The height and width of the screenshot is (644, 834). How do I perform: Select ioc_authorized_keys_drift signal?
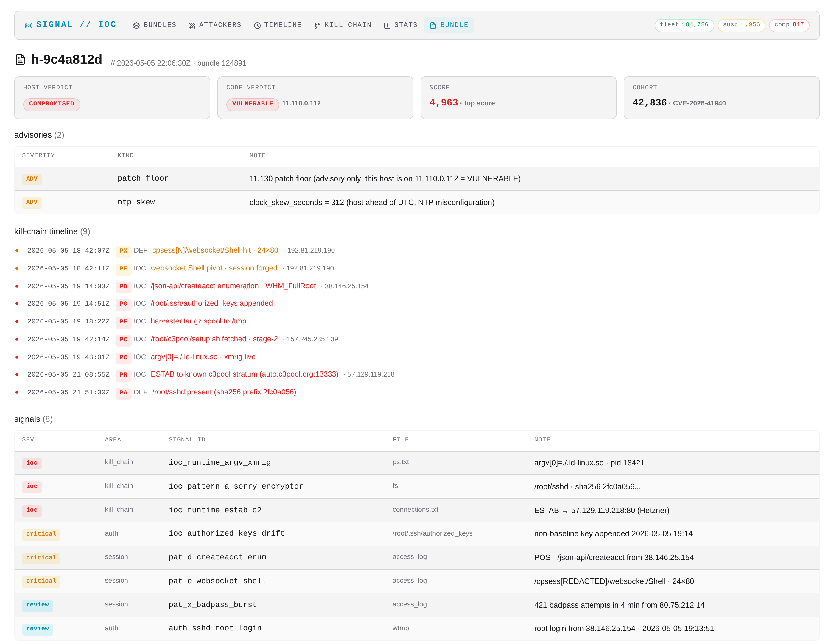[x=417, y=533]
